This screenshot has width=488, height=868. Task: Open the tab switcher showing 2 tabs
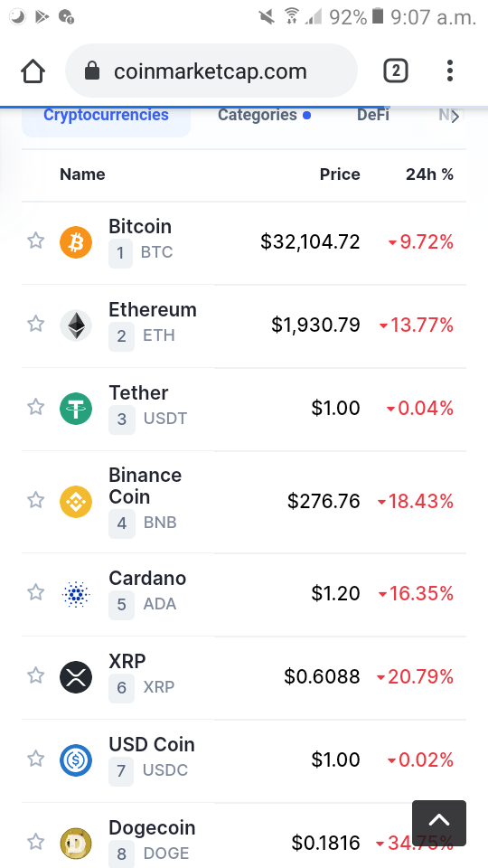[x=396, y=71]
